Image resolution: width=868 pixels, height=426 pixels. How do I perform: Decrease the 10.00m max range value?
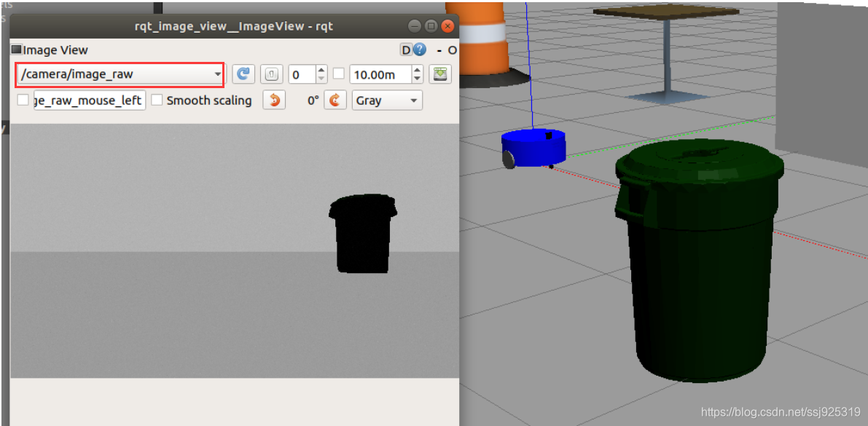coord(418,79)
